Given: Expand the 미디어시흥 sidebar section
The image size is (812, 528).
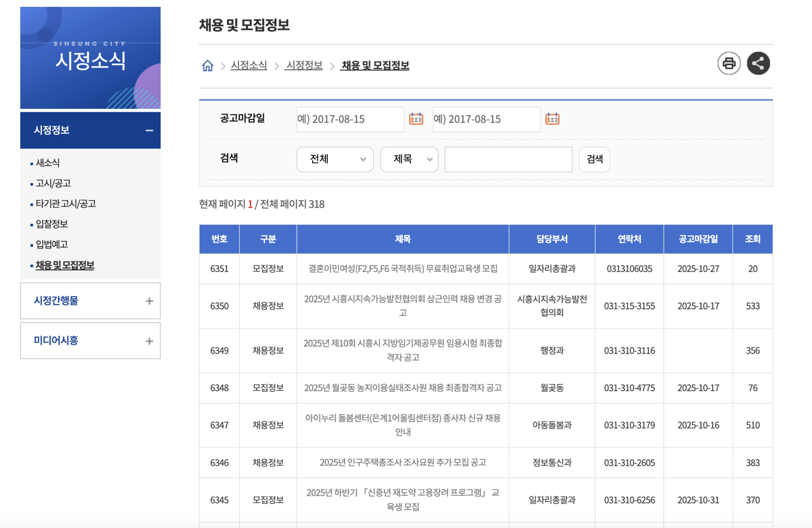Looking at the screenshot, I should click(90, 340).
